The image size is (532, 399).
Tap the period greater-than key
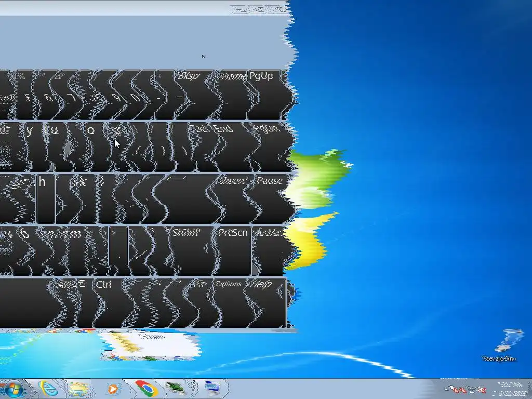119,251
